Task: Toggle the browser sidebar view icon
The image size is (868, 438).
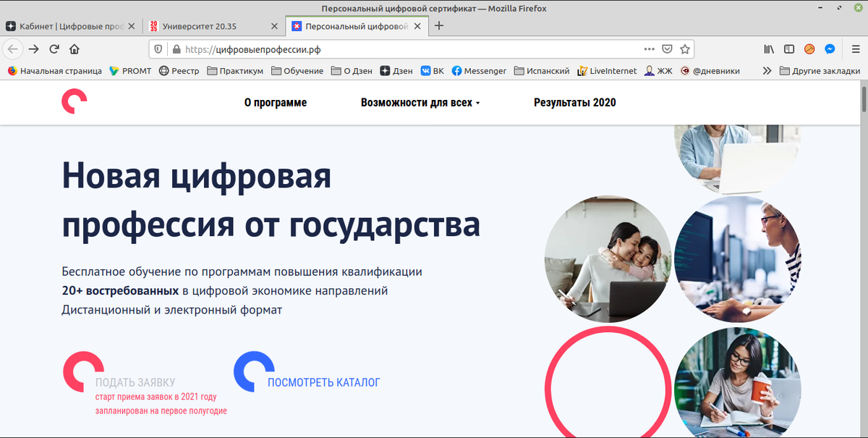Action: tap(788, 49)
